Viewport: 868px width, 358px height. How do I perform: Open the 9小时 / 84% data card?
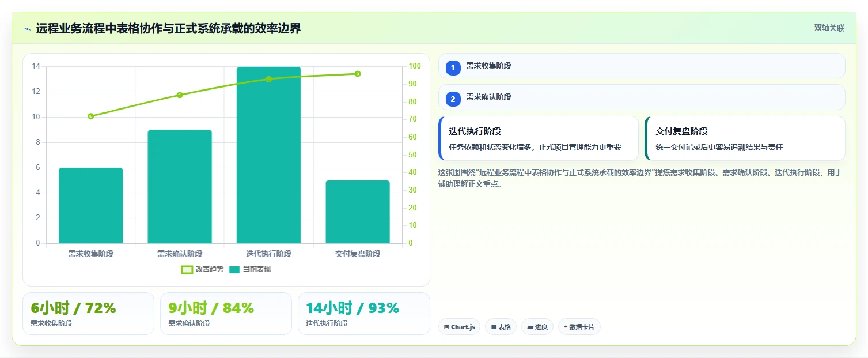[226, 314]
